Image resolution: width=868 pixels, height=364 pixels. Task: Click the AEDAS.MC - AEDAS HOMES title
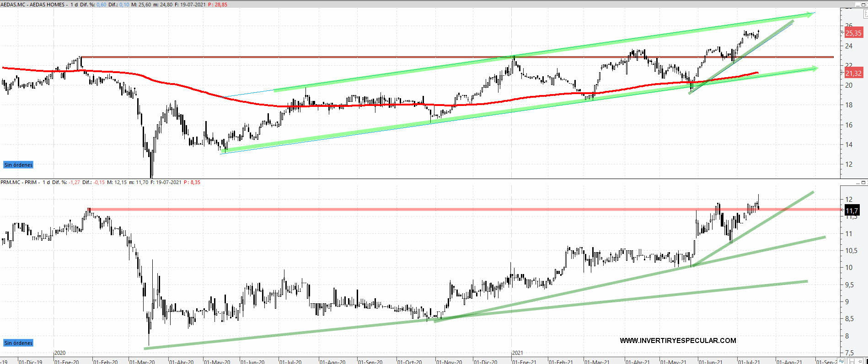[x=34, y=5]
